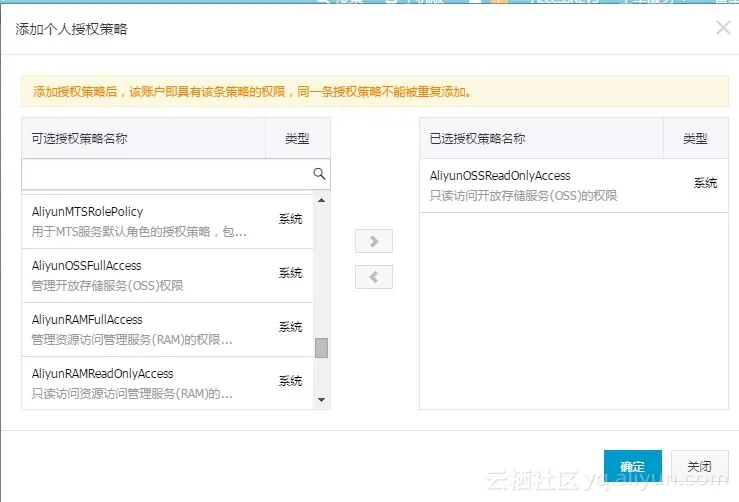Viewport: 739px width, 502px height.
Task: Select the AliyunOSSFullAccess policy
Action: pos(167,276)
